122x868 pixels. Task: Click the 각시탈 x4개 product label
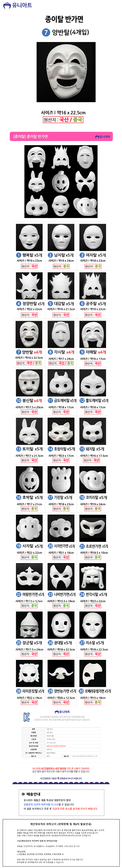click(x=61, y=352)
